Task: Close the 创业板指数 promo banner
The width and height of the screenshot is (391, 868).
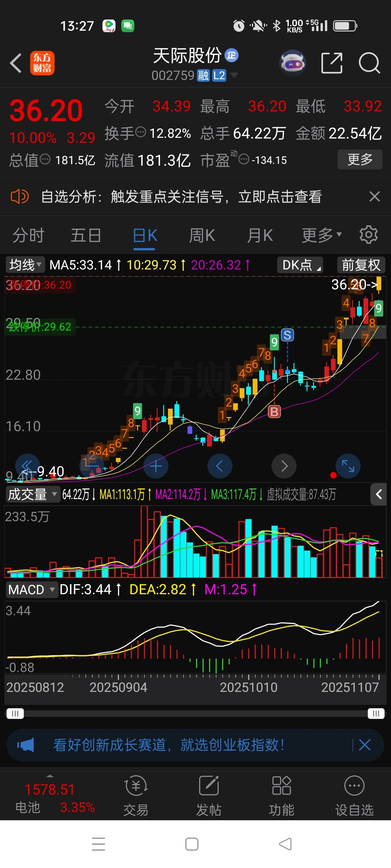Action: coord(365,745)
